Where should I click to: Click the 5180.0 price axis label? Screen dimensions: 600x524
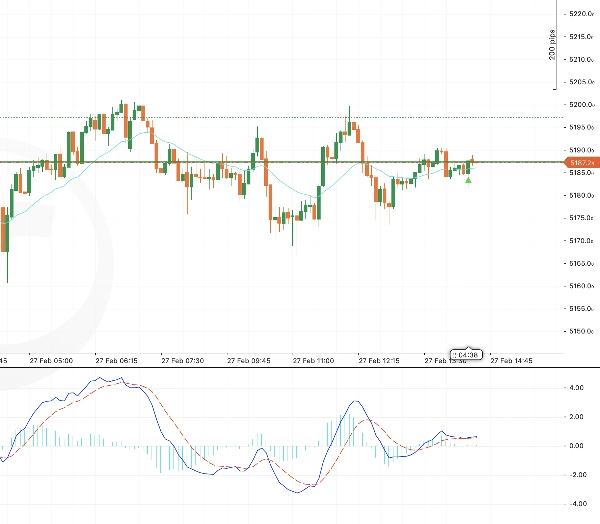[582, 195]
